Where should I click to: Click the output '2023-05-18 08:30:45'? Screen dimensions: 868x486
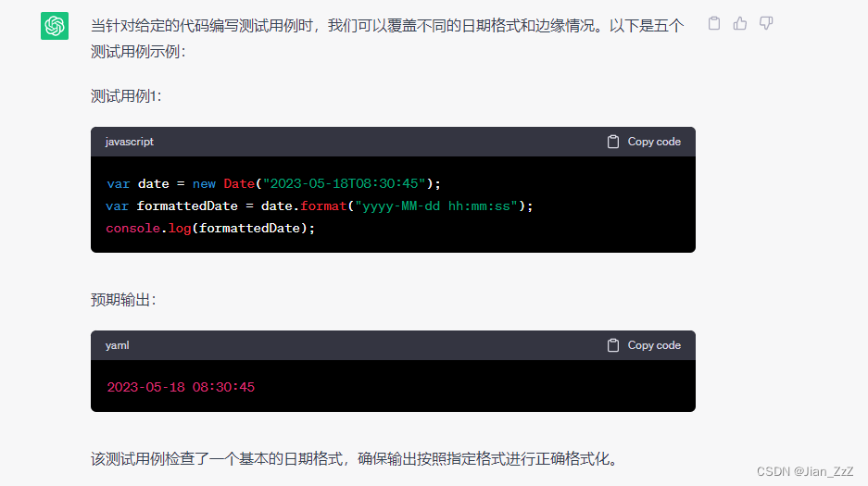181,387
